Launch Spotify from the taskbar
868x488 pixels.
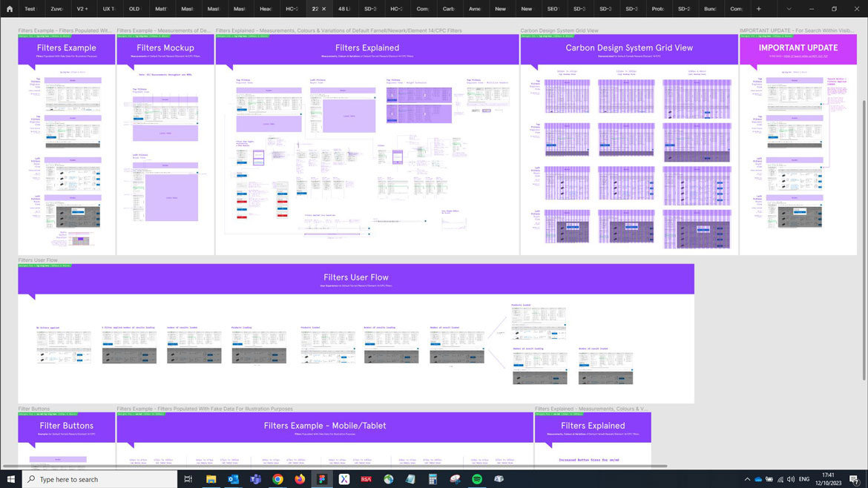[x=477, y=478]
